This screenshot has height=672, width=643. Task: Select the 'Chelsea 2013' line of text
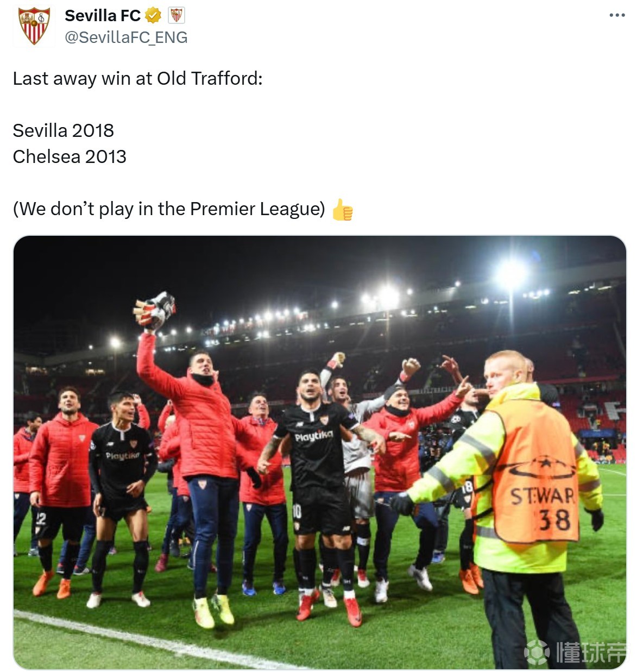coord(70,156)
